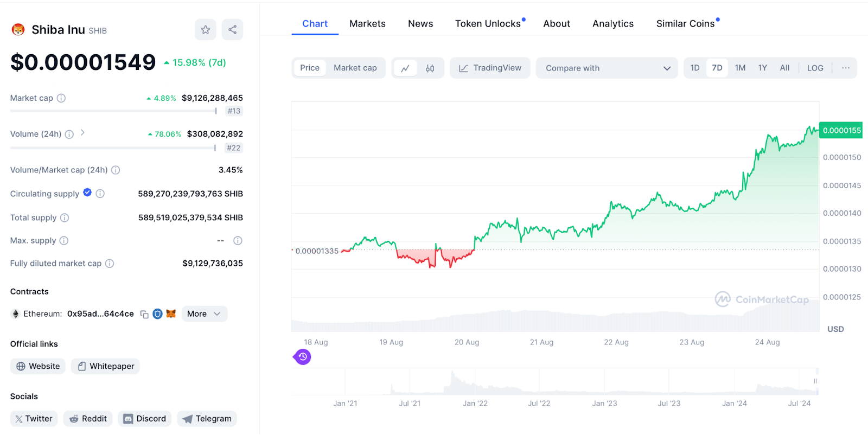Open the Similar Coins tab

pos(685,24)
